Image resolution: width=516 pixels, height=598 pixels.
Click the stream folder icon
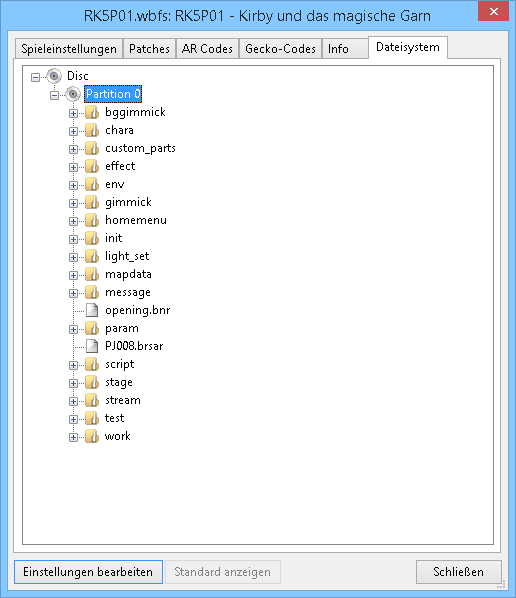point(92,400)
